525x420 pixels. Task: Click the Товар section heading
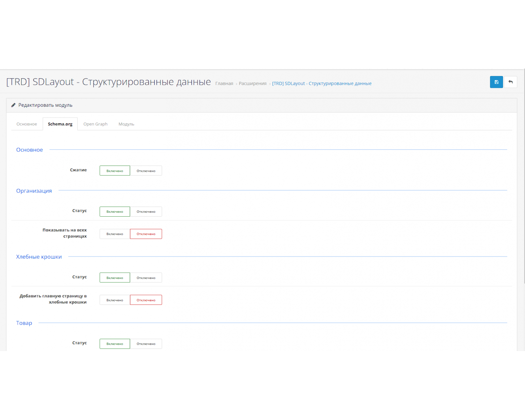[24, 323]
